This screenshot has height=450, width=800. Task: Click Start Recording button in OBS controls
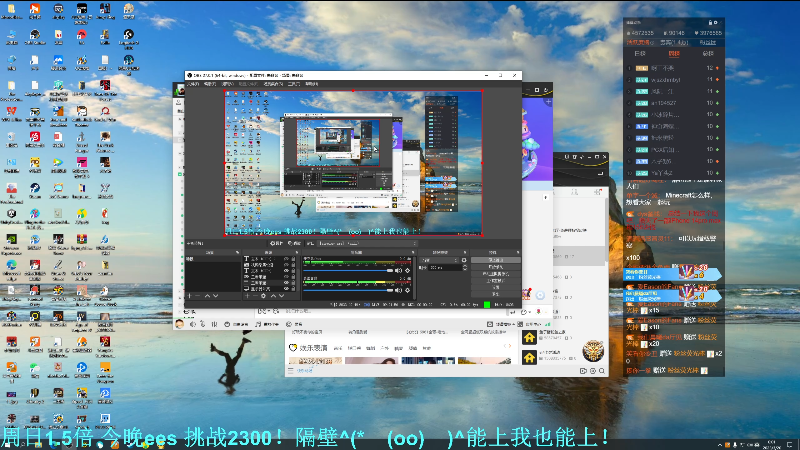click(x=495, y=267)
